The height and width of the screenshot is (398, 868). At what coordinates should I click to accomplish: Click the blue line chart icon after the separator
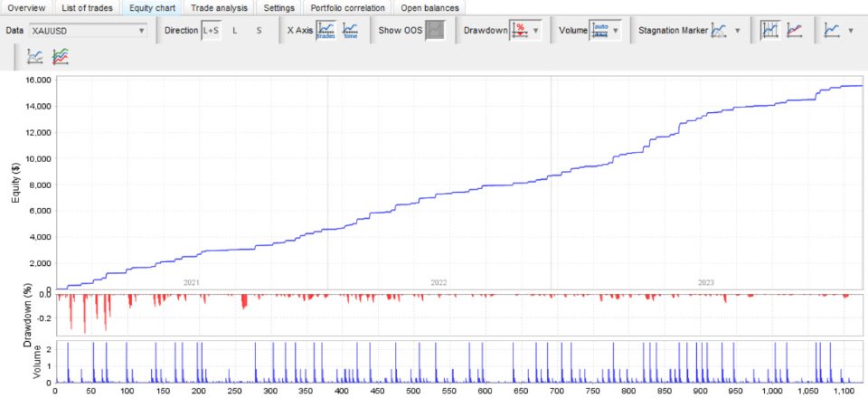tap(832, 31)
